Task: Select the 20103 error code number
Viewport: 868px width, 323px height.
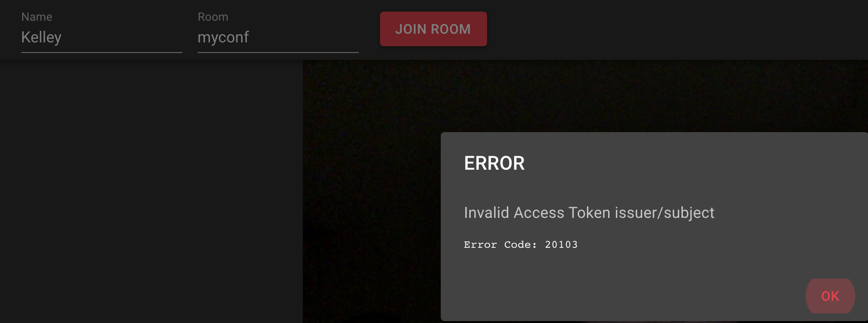Action: tap(561, 244)
